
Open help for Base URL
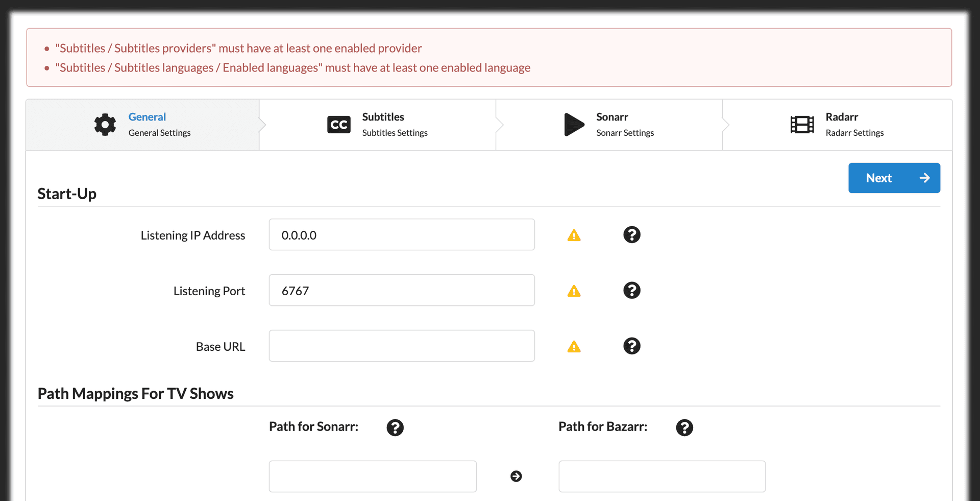[x=632, y=346]
